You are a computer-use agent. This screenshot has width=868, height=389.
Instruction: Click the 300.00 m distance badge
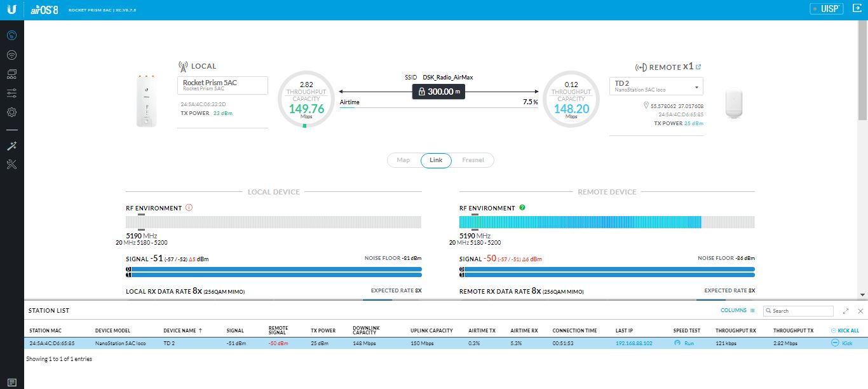(x=438, y=92)
